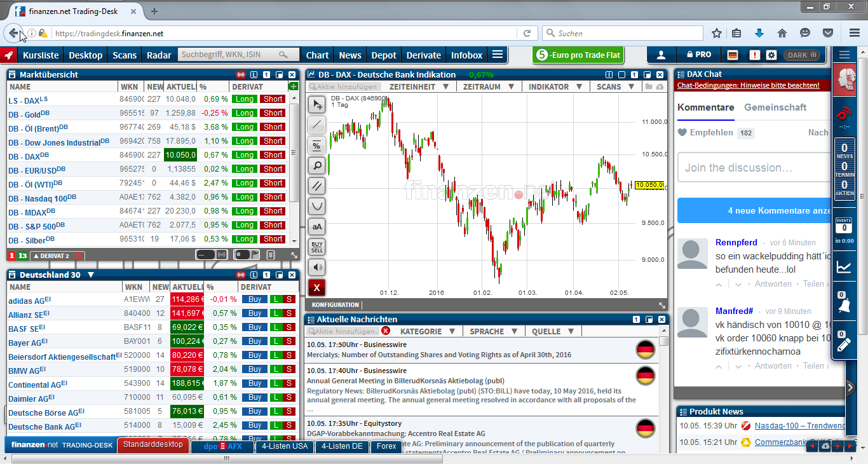Click the 5-Euro pro Trade Flat button
The image size is (868, 464).
(x=578, y=55)
